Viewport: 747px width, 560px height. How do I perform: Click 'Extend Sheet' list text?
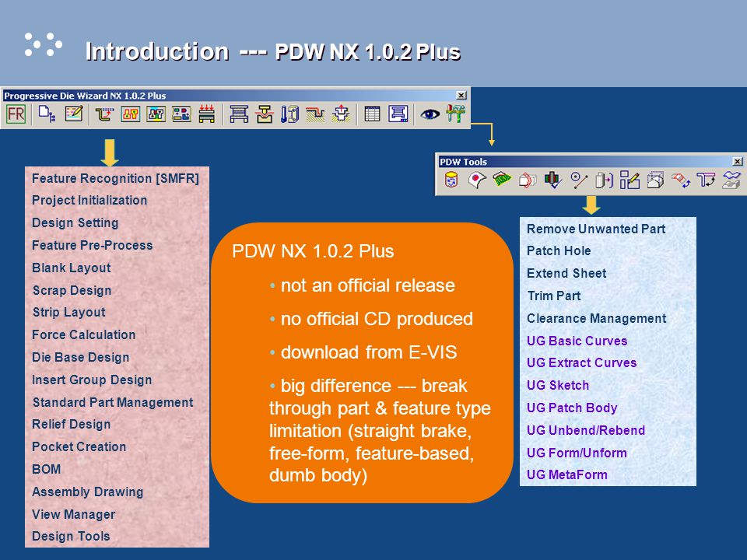[566, 273]
